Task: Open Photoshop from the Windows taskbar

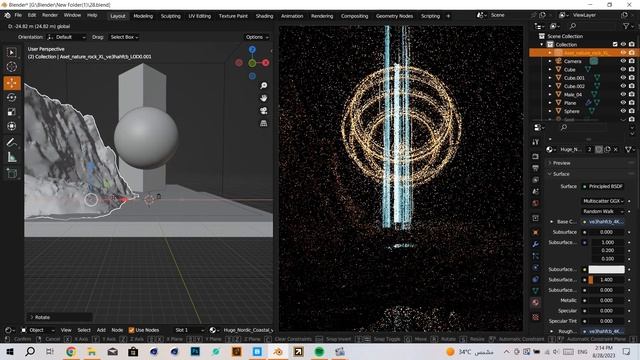Action: (195, 351)
